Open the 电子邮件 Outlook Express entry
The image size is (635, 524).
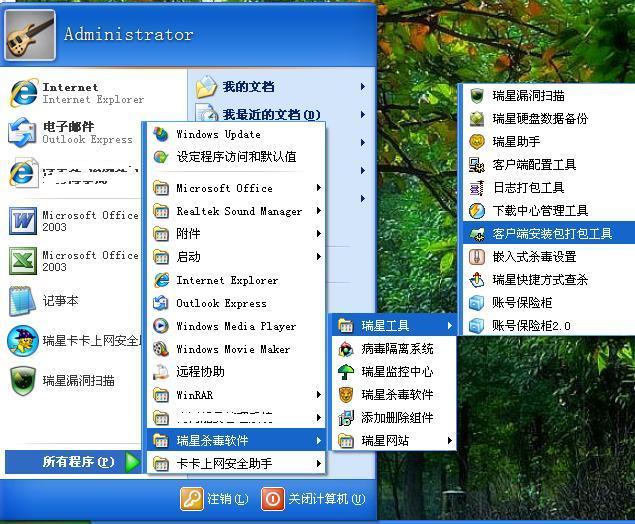(73, 133)
